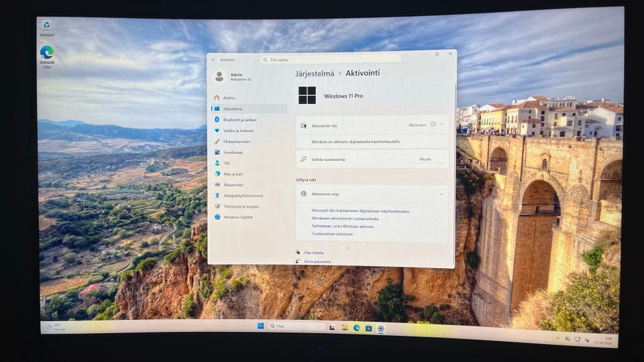Click the Admin user avatar
Image resolution: width=644 pixels, height=362 pixels.
[x=219, y=76]
